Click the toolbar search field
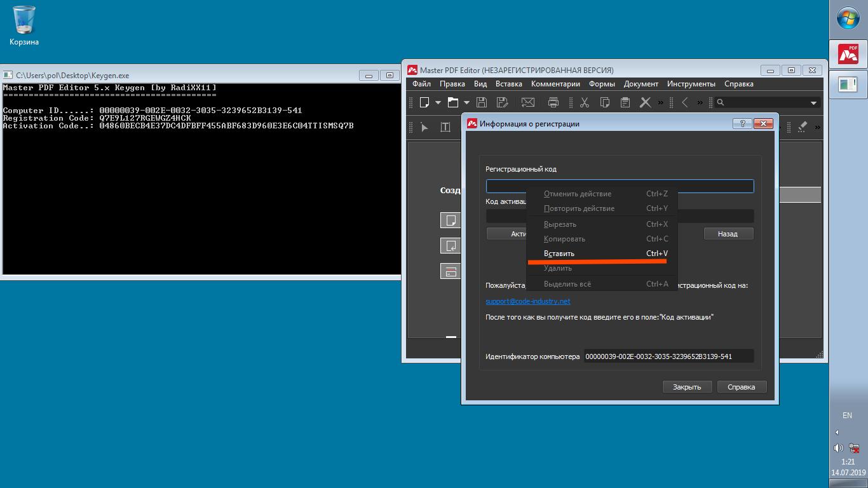This screenshot has width=868, height=488. [767, 102]
